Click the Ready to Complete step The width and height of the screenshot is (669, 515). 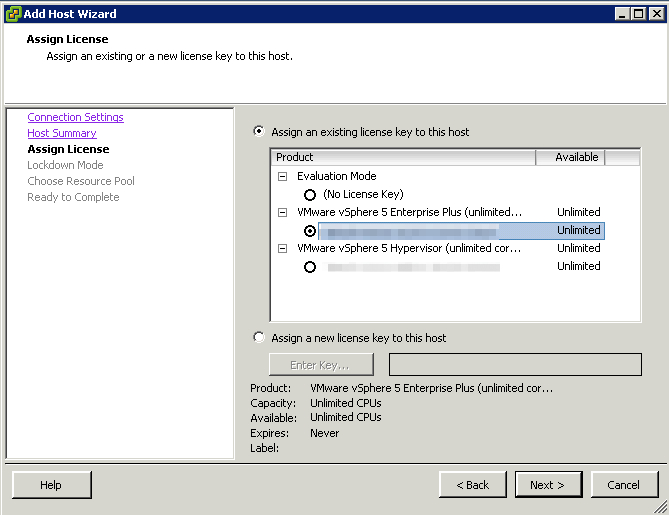[73, 197]
